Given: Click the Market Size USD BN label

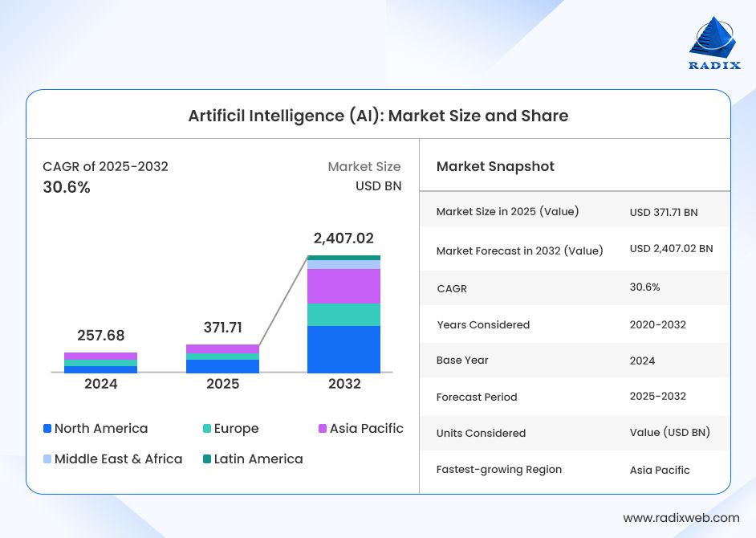Looking at the screenshot, I should coord(364,176).
